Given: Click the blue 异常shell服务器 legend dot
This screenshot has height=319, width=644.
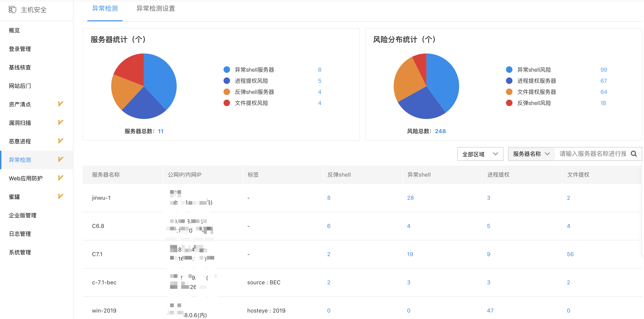Looking at the screenshot, I should click(x=227, y=70).
